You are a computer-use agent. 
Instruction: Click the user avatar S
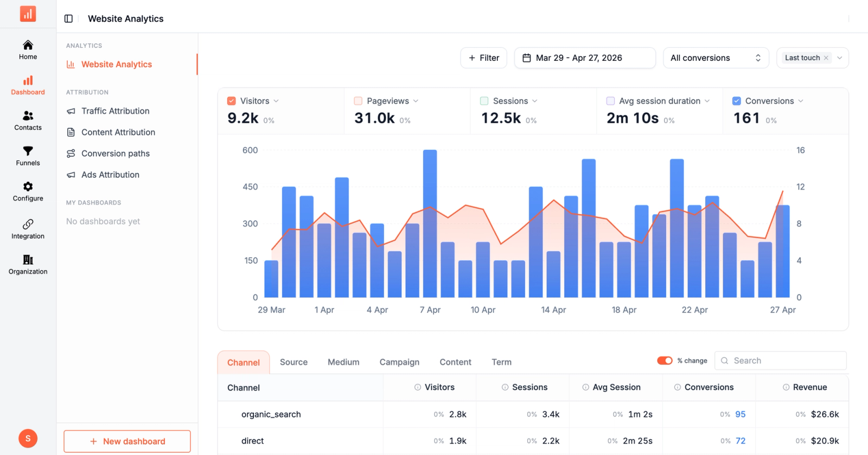[x=28, y=438]
